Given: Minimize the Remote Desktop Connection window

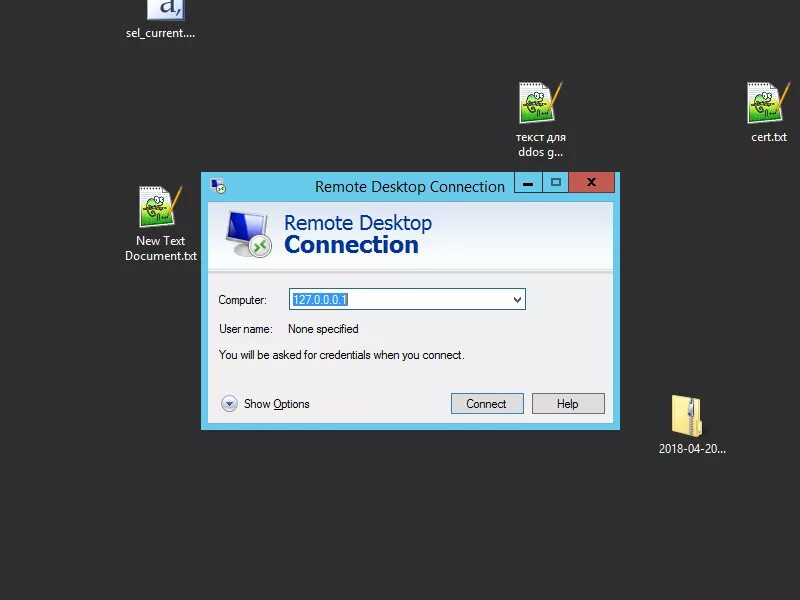Looking at the screenshot, I should point(528,183).
